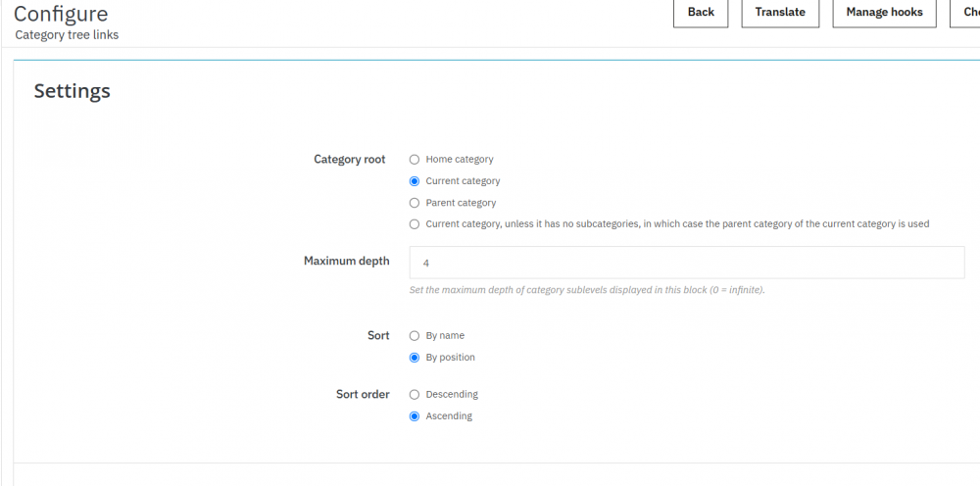
Task: Click the Maximum depth field label
Action: (346, 262)
